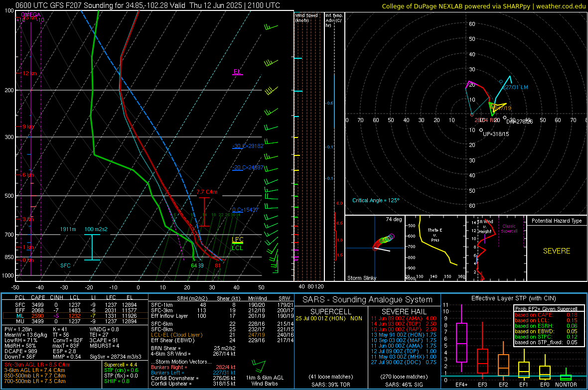Viewport: 588px width, 390px height.
Task: Click the CINH column header
Action: (56, 298)
